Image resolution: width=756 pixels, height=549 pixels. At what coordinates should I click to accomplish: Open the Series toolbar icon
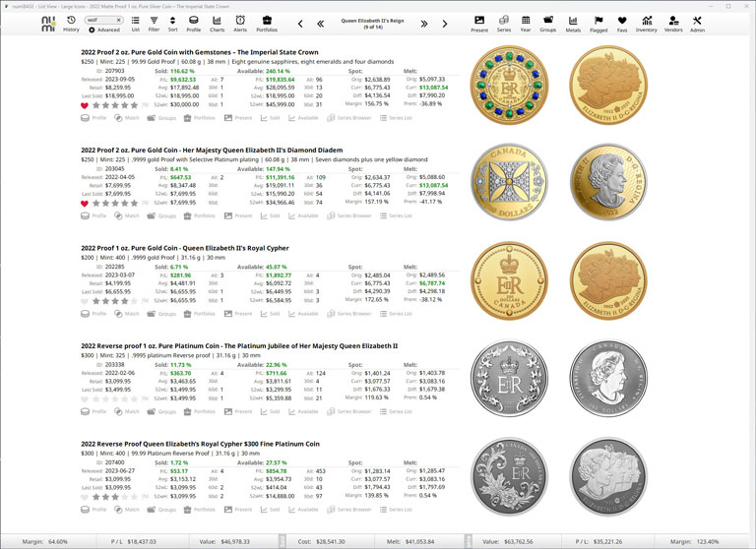504,24
